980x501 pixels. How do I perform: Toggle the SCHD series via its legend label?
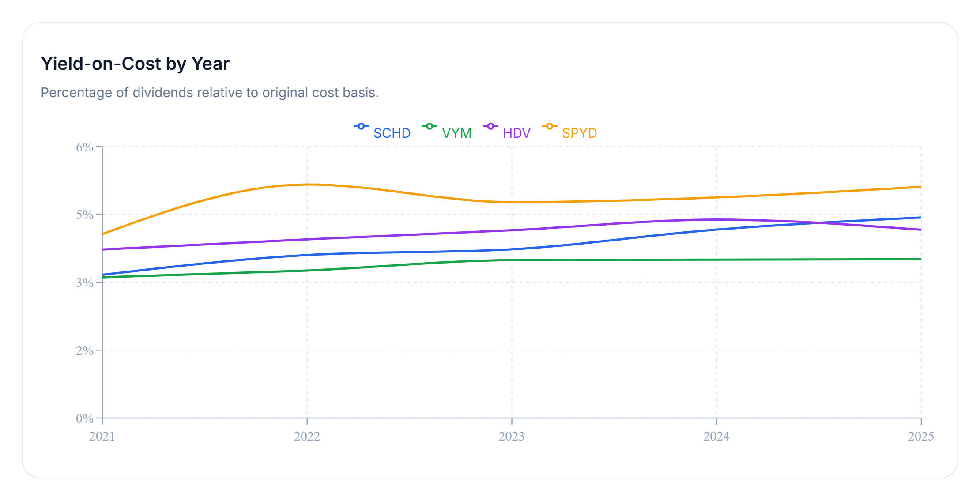(392, 133)
